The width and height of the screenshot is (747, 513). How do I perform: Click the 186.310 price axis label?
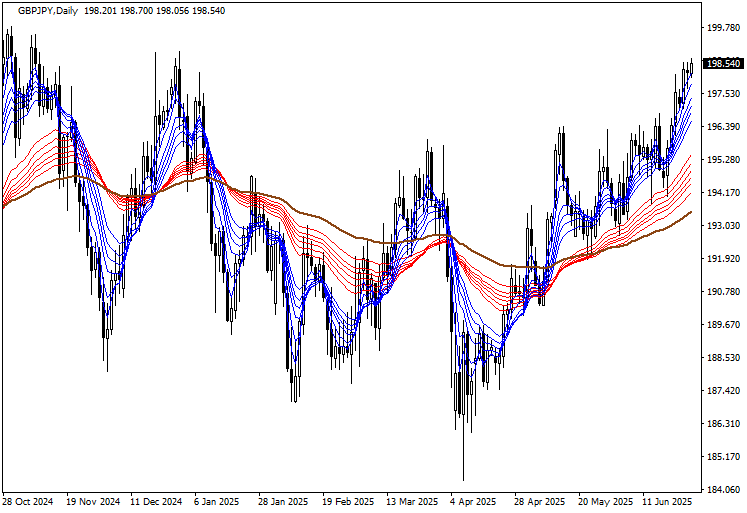(x=723, y=424)
